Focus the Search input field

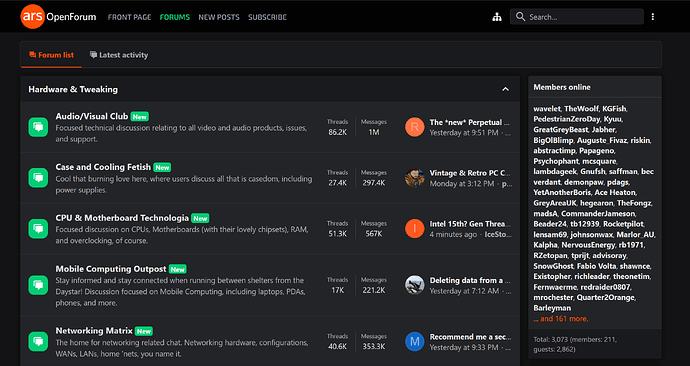tap(576, 17)
